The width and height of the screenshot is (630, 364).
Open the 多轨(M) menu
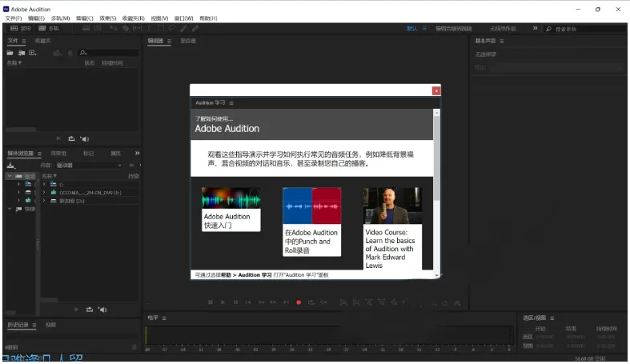[x=60, y=18]
